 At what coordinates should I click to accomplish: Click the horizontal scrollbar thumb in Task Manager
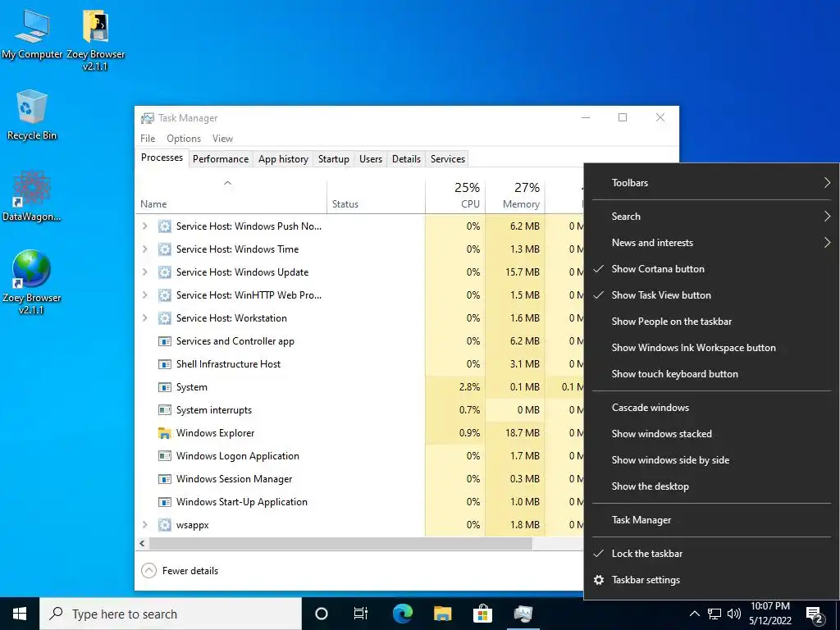(340, 543)
